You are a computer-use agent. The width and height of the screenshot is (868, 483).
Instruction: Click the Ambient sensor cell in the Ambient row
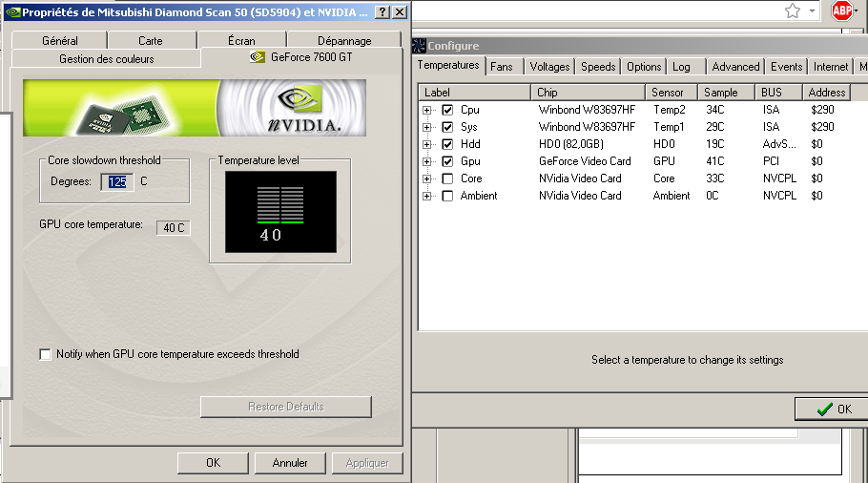point(672,196)
